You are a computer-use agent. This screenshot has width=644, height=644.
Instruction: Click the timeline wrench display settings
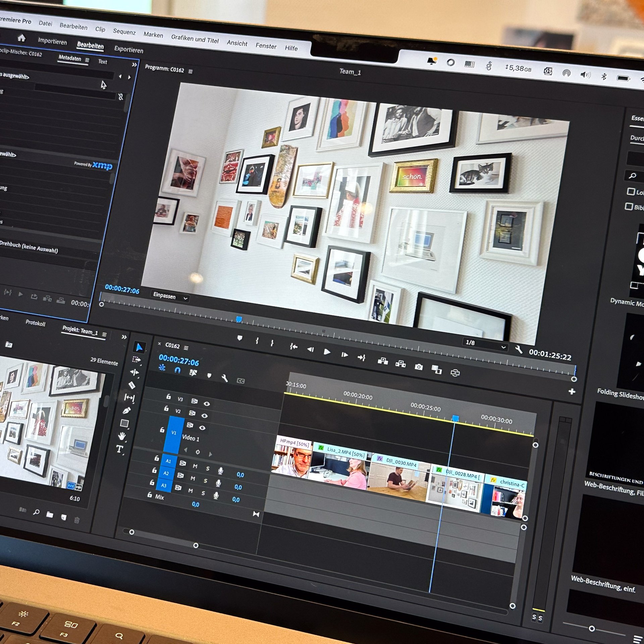[225, 378]
